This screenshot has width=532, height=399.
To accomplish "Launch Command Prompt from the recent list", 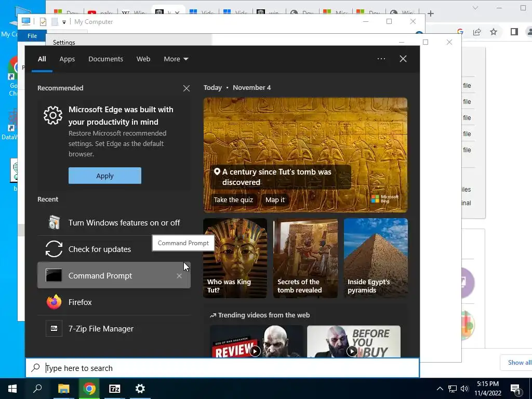I will [x=114, y=275].
